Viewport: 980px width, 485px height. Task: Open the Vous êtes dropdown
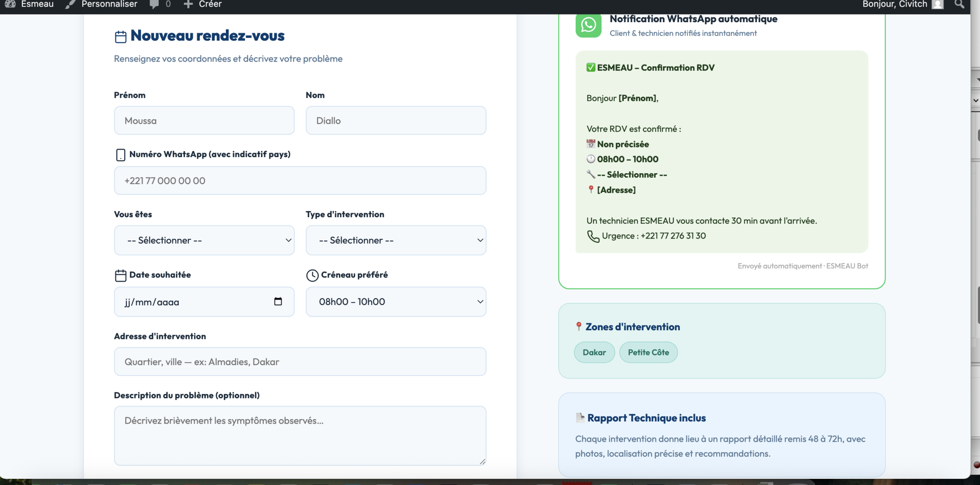[204, 240]
